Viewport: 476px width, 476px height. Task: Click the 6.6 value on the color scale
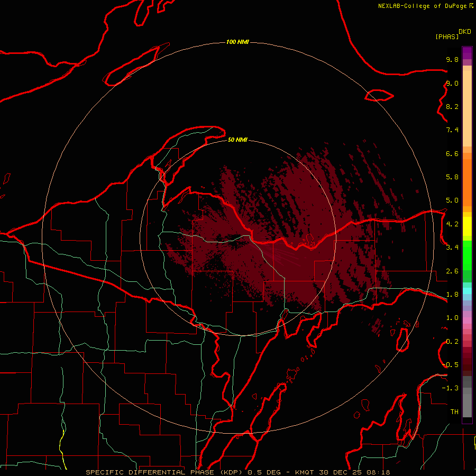pyautogui.click(x=452, y=153)
